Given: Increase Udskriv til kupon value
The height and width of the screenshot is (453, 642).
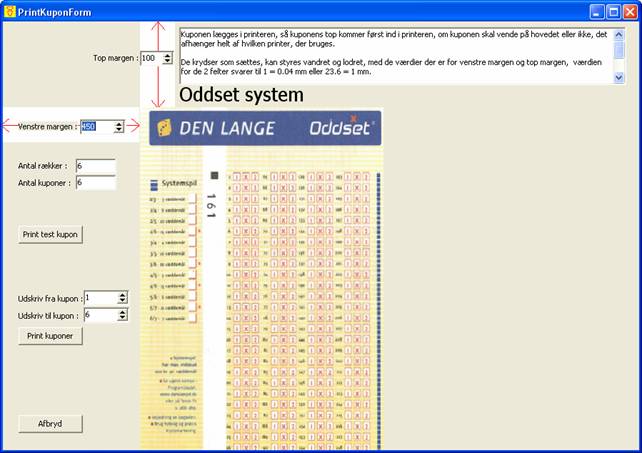Looking at the screenshot, I should 122,312.
